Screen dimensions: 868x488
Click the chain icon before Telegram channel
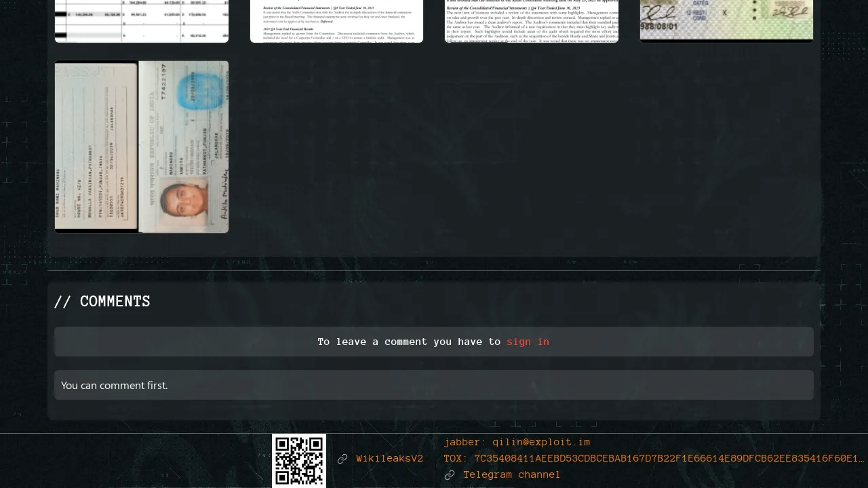(x=450, y=475)
